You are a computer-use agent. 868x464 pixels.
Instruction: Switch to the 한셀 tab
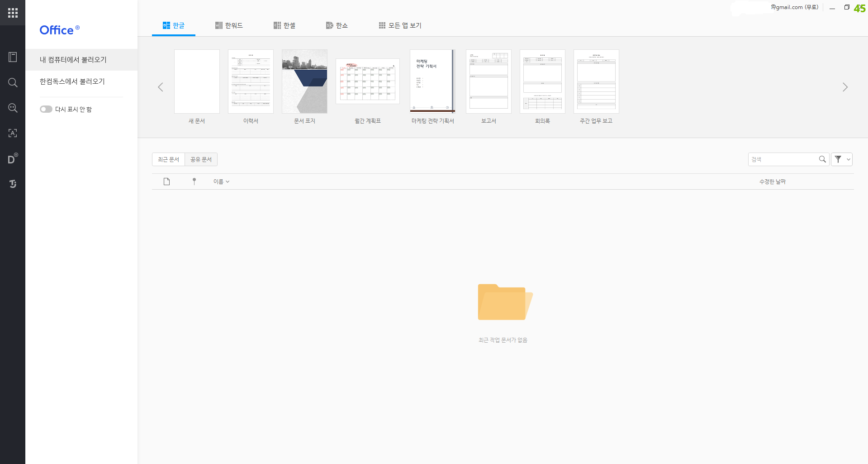pyautogui.click(x=285, y=25)
